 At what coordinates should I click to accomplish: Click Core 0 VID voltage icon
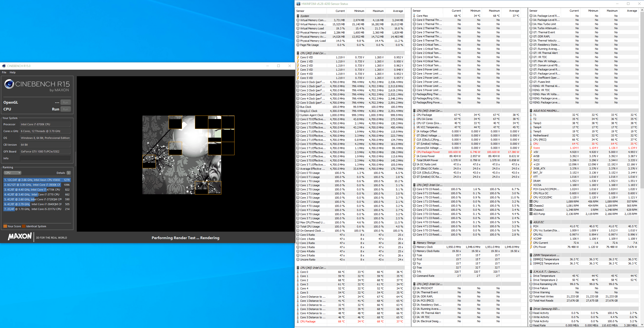coord(298,58)
